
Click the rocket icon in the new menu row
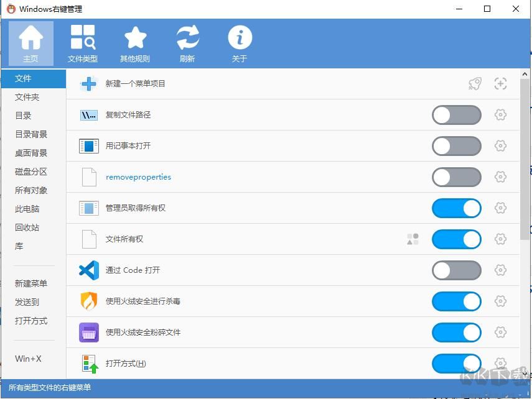tap(475, 83)
